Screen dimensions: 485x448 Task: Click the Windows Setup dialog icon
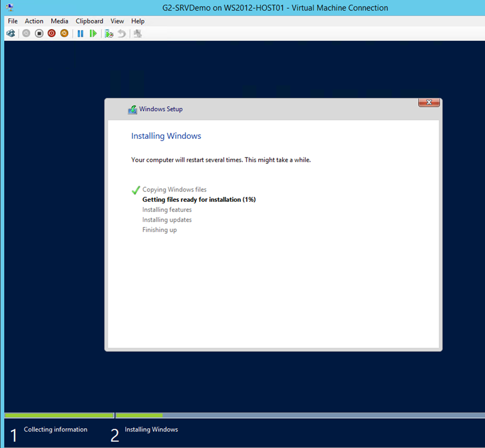pos(132,109)
